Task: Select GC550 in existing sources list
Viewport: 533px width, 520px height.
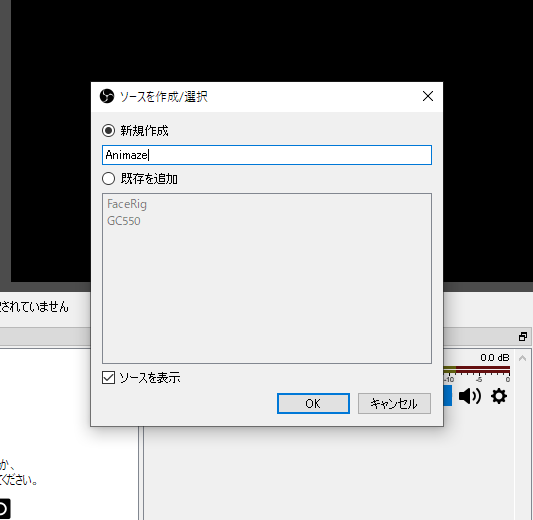Action: (124, 221)
